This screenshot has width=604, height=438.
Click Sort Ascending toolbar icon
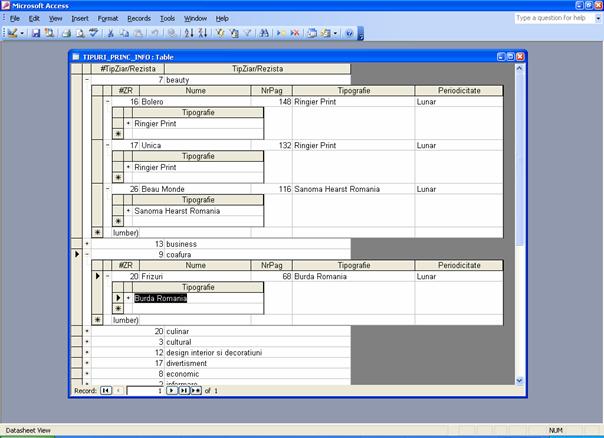pyautogui.click(x=191, y=33)
